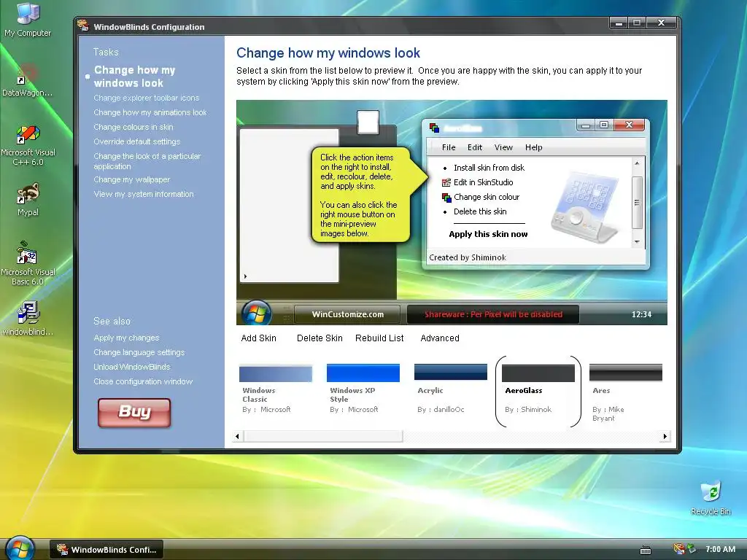Click the AeroGlass preview window title icon
The image size is (747, 560).
tap(434, 128)
